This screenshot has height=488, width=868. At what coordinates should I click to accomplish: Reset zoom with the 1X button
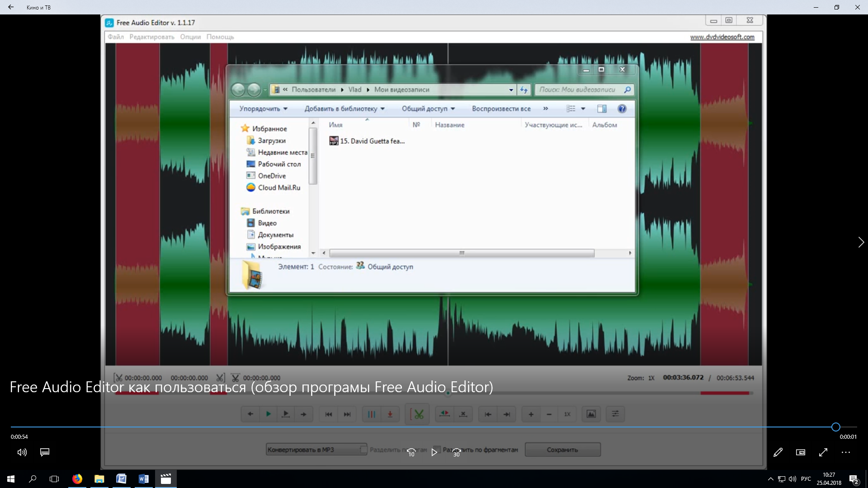(x=567, y=414)
